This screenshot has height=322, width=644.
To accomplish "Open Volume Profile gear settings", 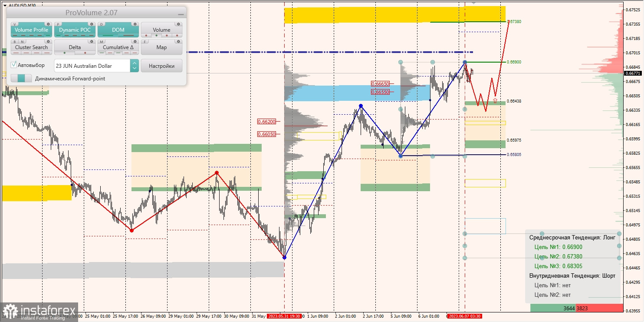I will [48, 24].
